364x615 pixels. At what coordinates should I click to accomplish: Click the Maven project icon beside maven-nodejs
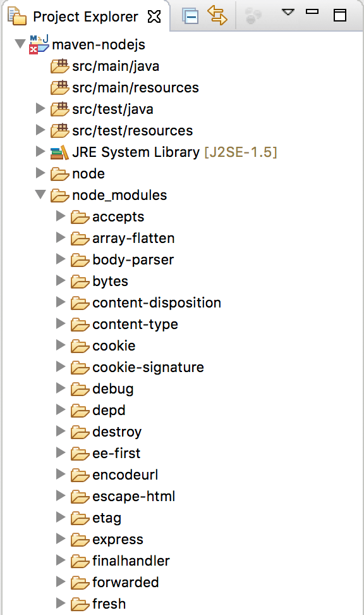point(38,44)
